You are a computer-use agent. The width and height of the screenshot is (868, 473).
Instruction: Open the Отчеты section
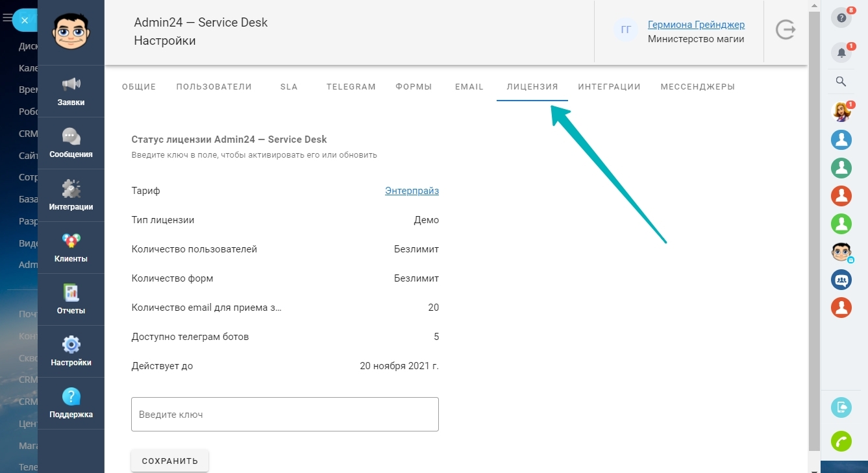[71, 299]
